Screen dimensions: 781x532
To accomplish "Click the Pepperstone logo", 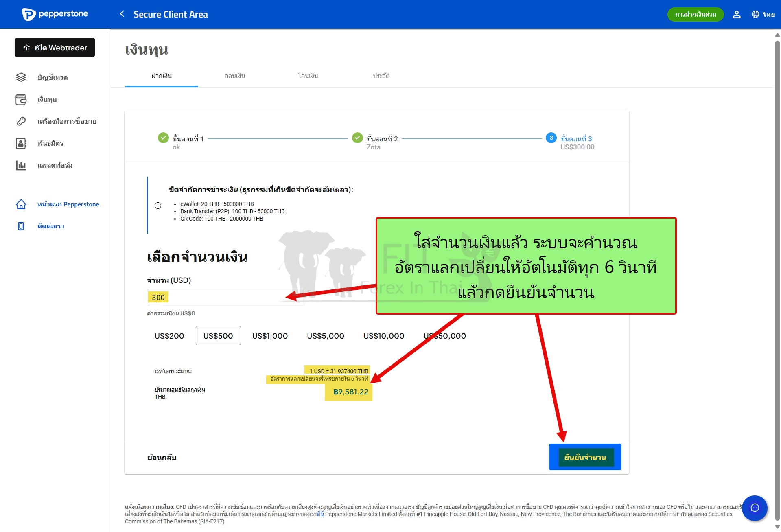I will (x=55, y=14).
